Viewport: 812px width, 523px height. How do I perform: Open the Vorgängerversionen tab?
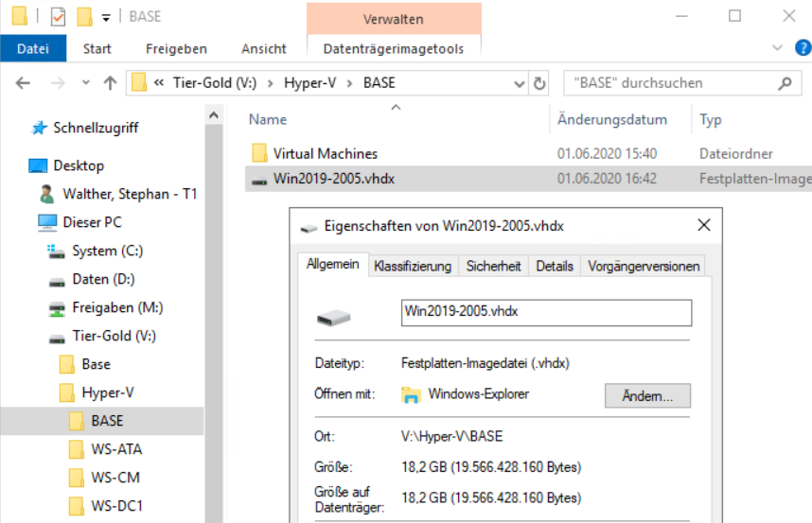[x=644, y=266]
